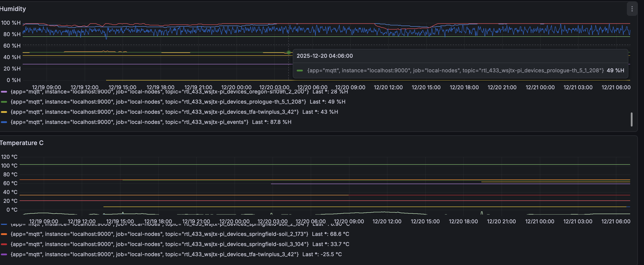Toggle the prologue-th_5_1_208 series in Humidity legend
The height and width of the screenshot is (265, 644).
click(x=158, y=102)
